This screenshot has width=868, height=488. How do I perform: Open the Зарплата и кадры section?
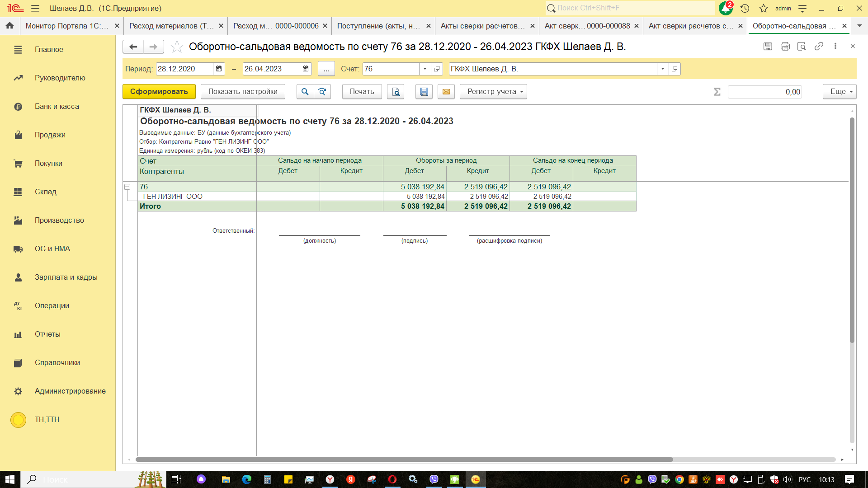pos(66,277)
